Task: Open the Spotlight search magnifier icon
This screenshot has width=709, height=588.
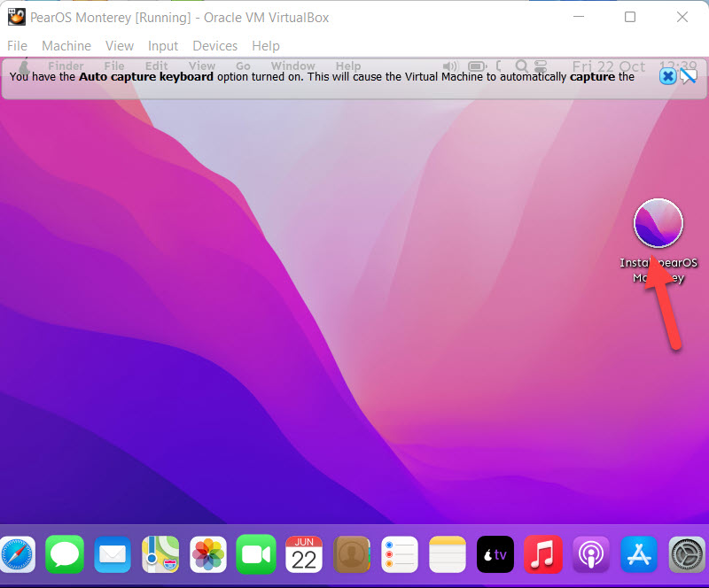Action: [x=521, y=66]
